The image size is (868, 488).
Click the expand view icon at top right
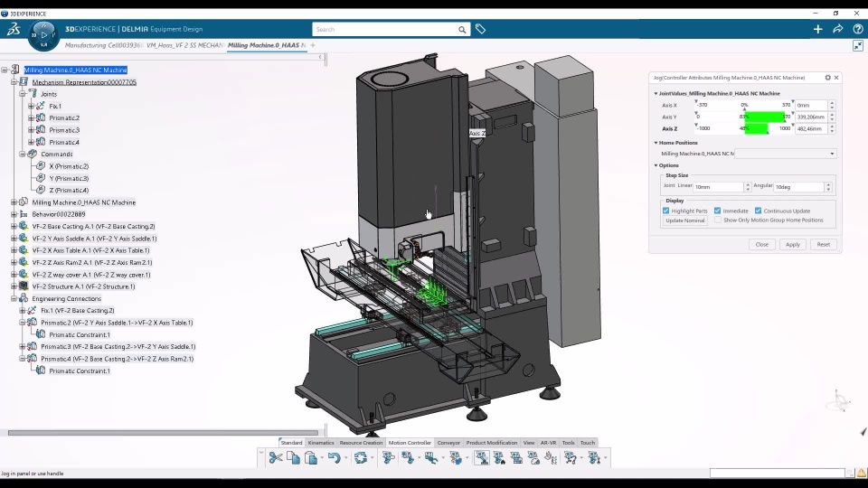click(857, 46)
